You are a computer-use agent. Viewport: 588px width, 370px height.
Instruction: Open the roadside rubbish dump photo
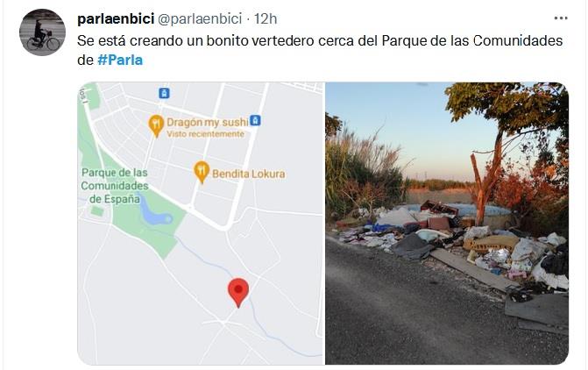tap(447, 224)
